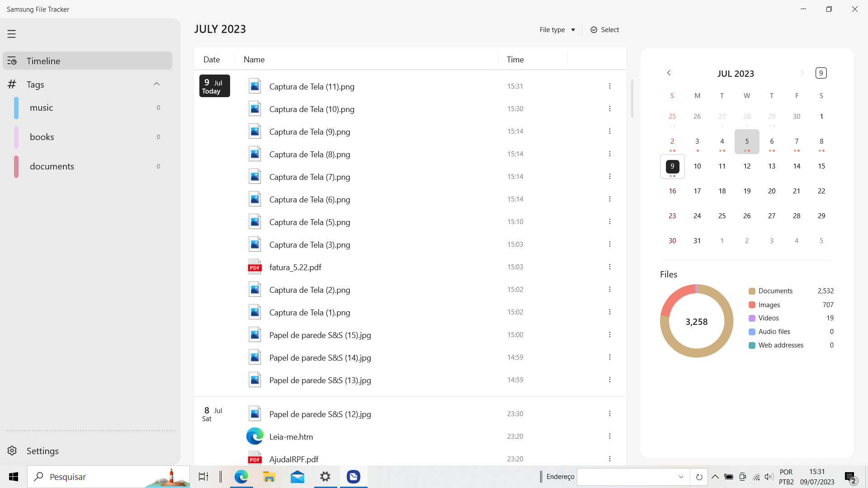The image size is (868, 488).
Task: Click the Images legend color swatch
Action: click(752, 305)
